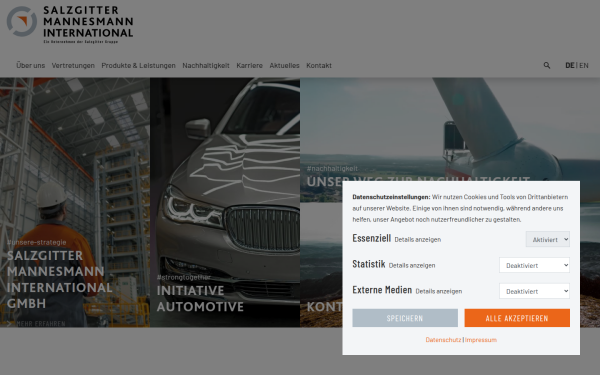Open the Aktuelles menu item

284,65
